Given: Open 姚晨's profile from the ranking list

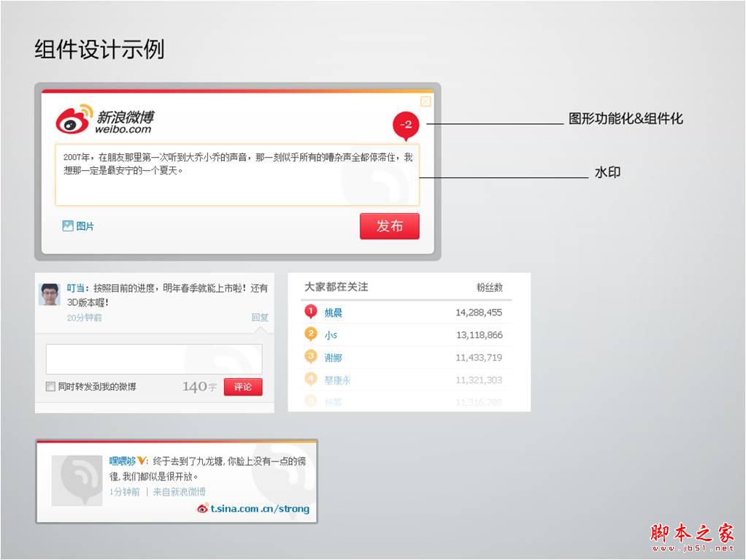Looking at the screenshot, I should [333, 312].
